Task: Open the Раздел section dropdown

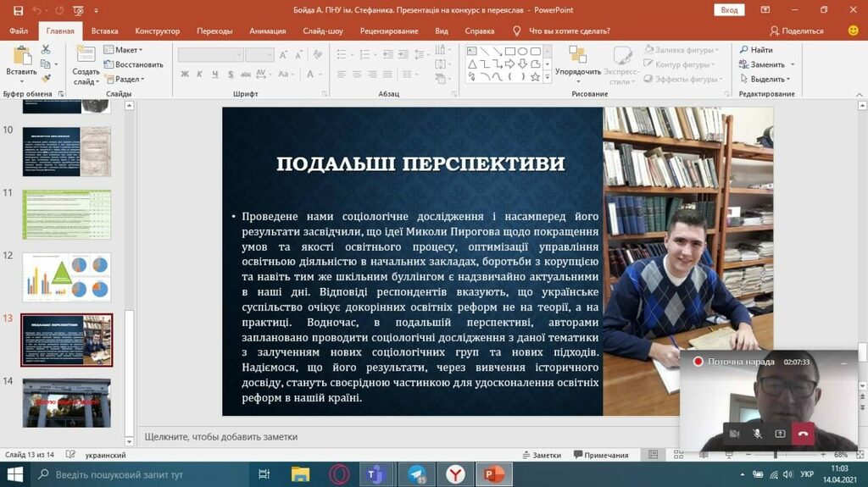Action: point(125,79)
